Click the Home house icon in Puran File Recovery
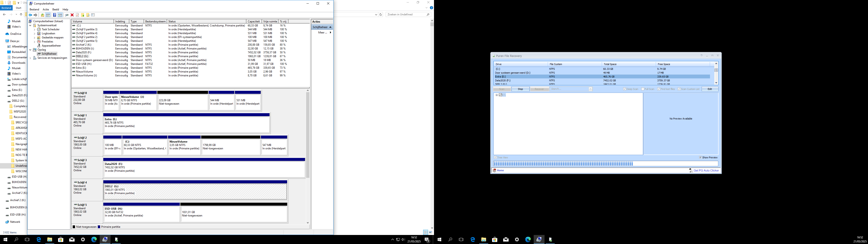868x244 pixels. (495, 171)
